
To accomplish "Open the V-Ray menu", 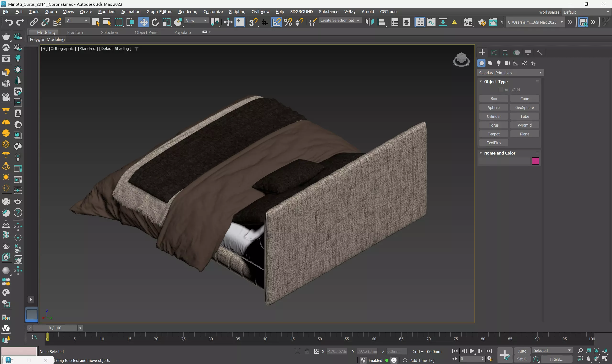I will tap(350, 11).
